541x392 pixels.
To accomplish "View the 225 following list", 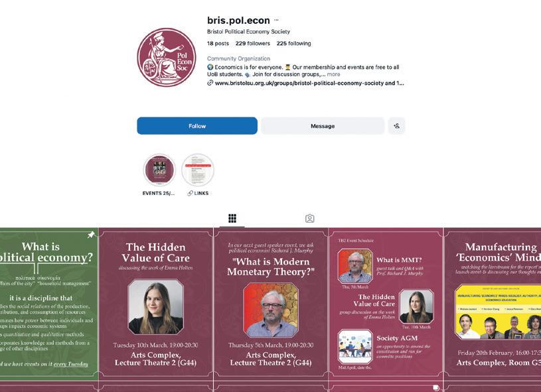I will [293, 43].
